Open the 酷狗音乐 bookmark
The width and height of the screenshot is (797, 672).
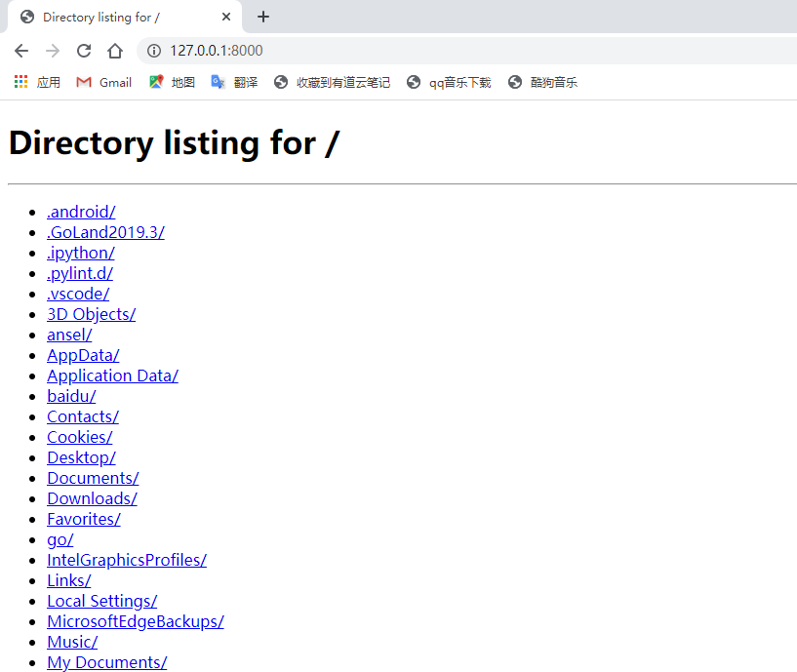point(542,83)
